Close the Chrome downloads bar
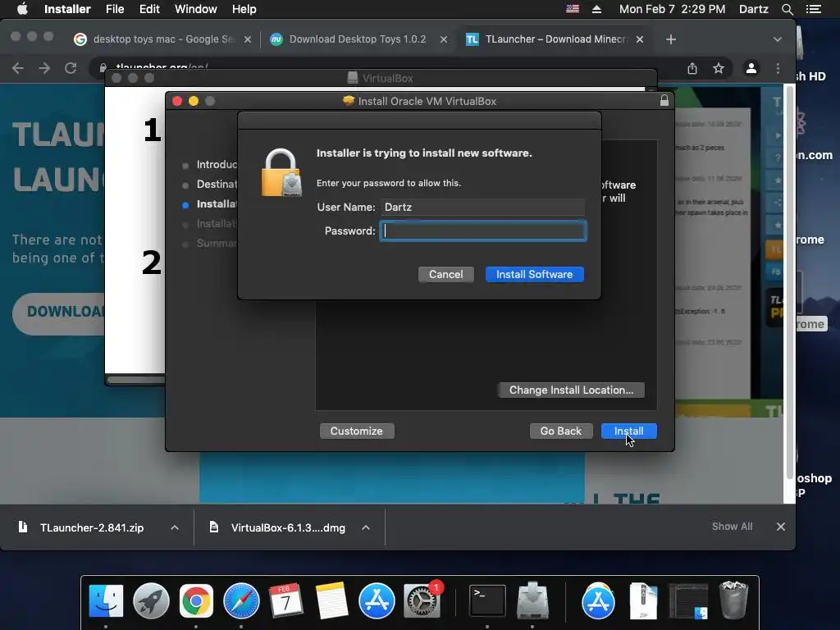The height and width of the screenshot is (630, 840). click(781, 527)
